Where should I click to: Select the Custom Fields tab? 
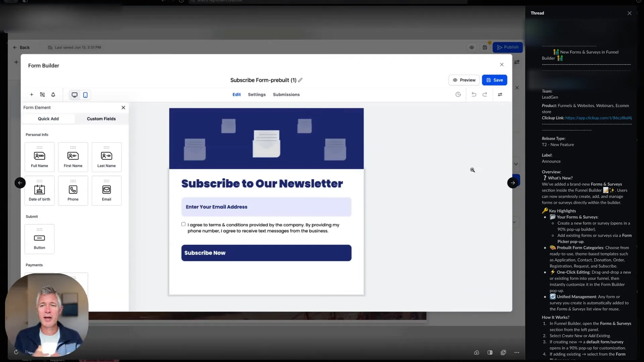[101, 119]
